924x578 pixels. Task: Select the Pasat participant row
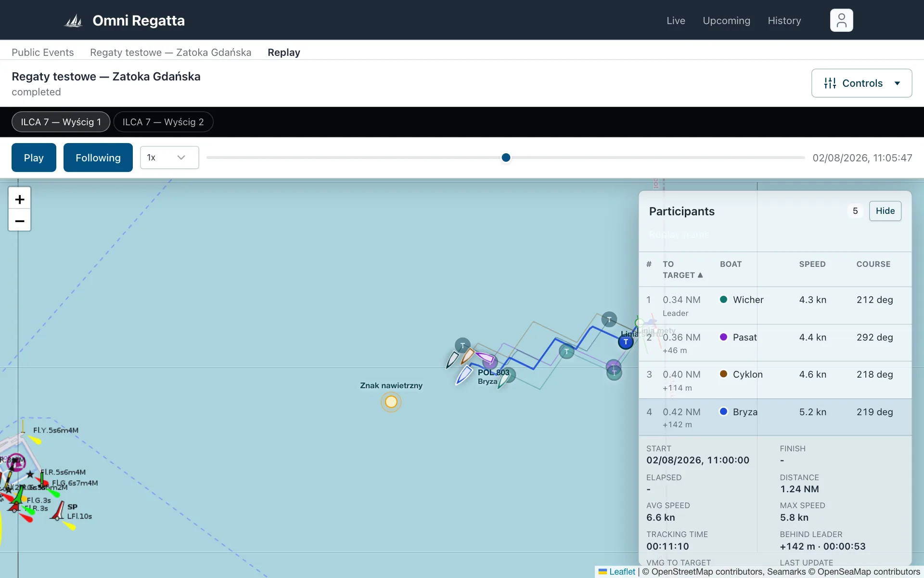click(775, 343)
